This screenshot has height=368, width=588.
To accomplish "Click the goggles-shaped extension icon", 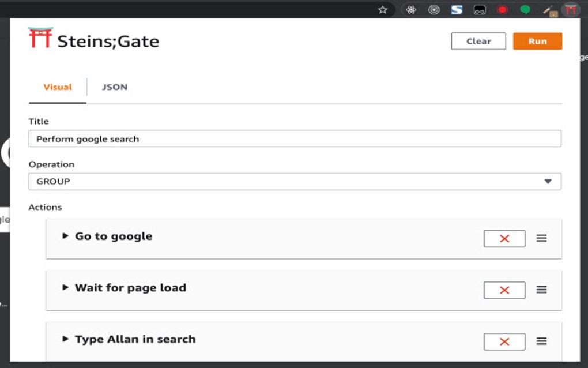I will (478, 9).
